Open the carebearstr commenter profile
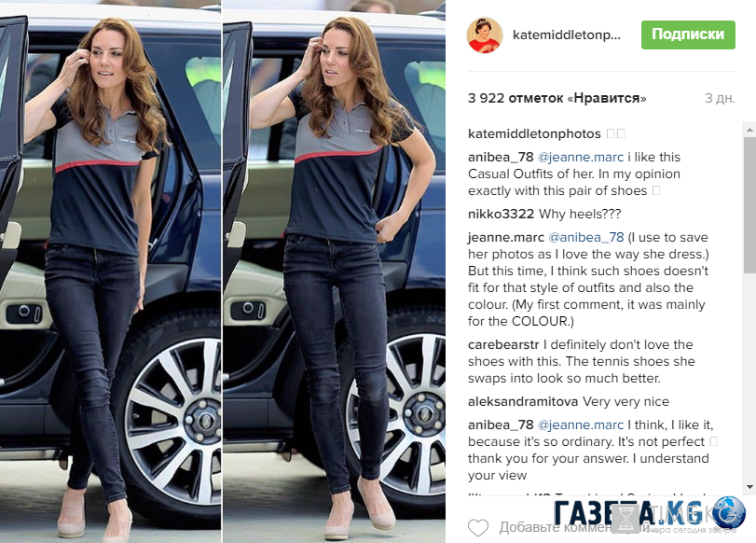 tap(503, 344)
